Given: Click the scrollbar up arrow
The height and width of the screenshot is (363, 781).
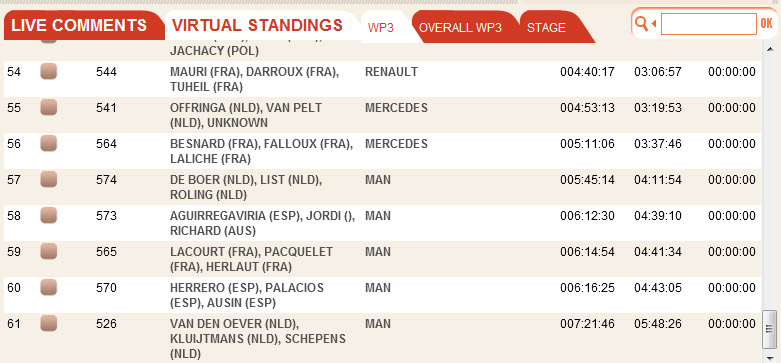Looking at the screenshot, I should point(770,49).
